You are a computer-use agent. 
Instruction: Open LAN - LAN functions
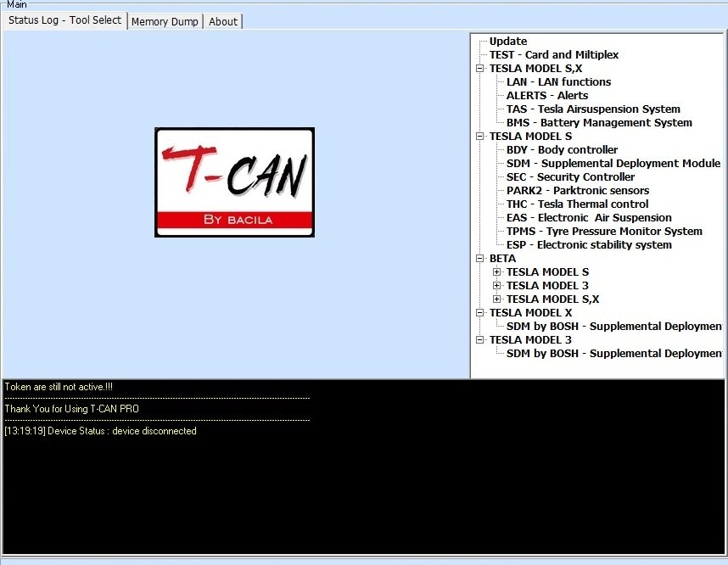(x=558, y=81)
